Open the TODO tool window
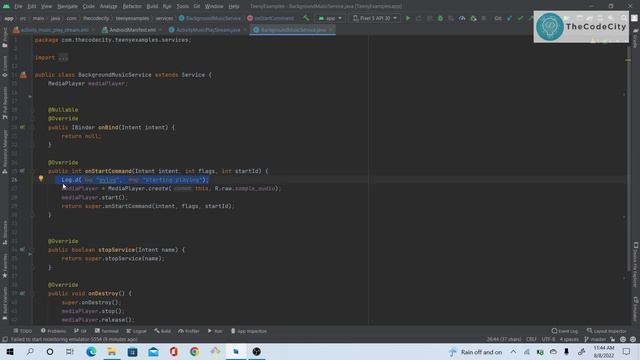This screenshot has height=360, width=640. click(x=22, y=331)
